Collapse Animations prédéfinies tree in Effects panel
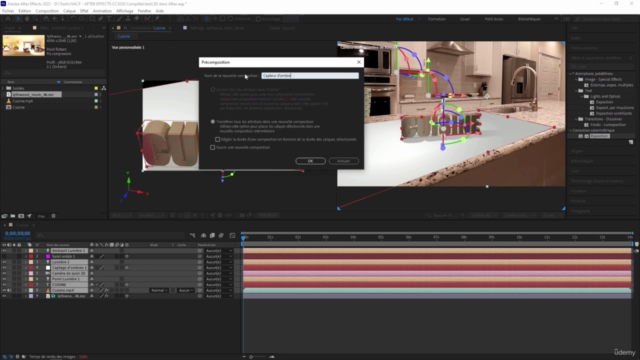 [571, 74]
